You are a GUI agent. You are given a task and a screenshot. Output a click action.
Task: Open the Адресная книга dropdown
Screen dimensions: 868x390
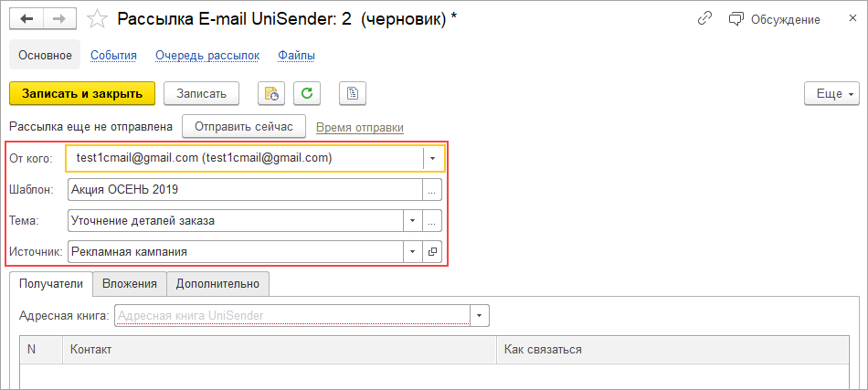(481, 316)
